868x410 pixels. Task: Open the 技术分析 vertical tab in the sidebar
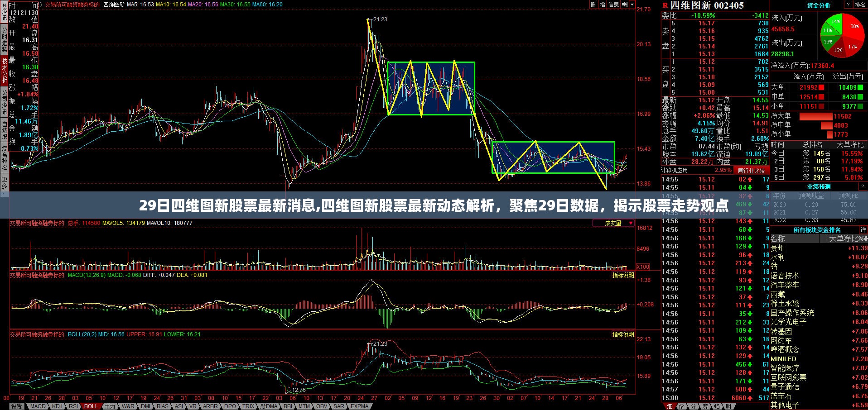click(5, 71)
